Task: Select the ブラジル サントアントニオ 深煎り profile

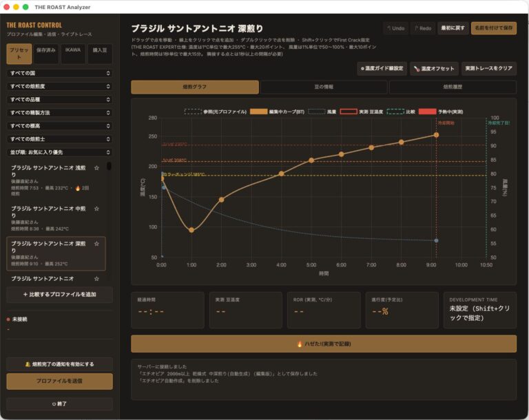Action: click(x=56, y=253)
